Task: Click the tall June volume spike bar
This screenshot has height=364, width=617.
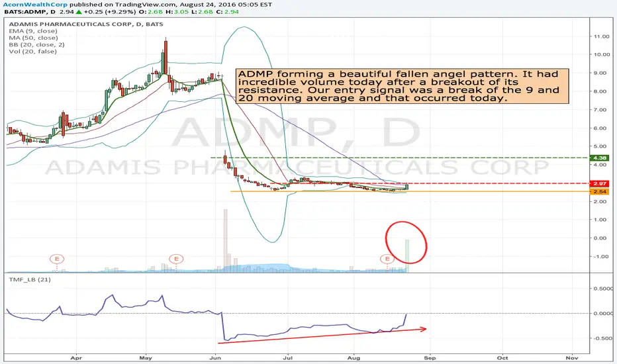Action: click(226, 240)
